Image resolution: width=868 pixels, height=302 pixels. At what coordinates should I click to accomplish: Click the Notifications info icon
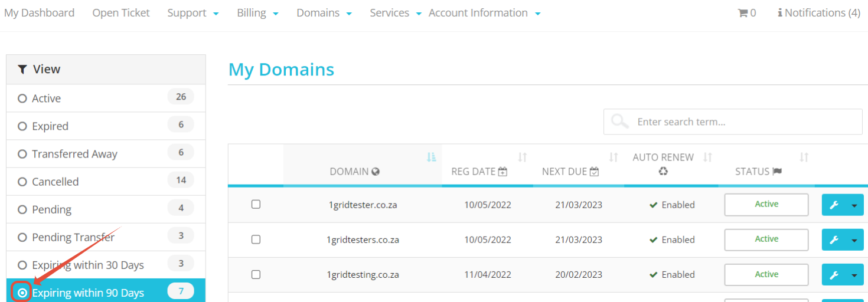click(x=780, y=12)
